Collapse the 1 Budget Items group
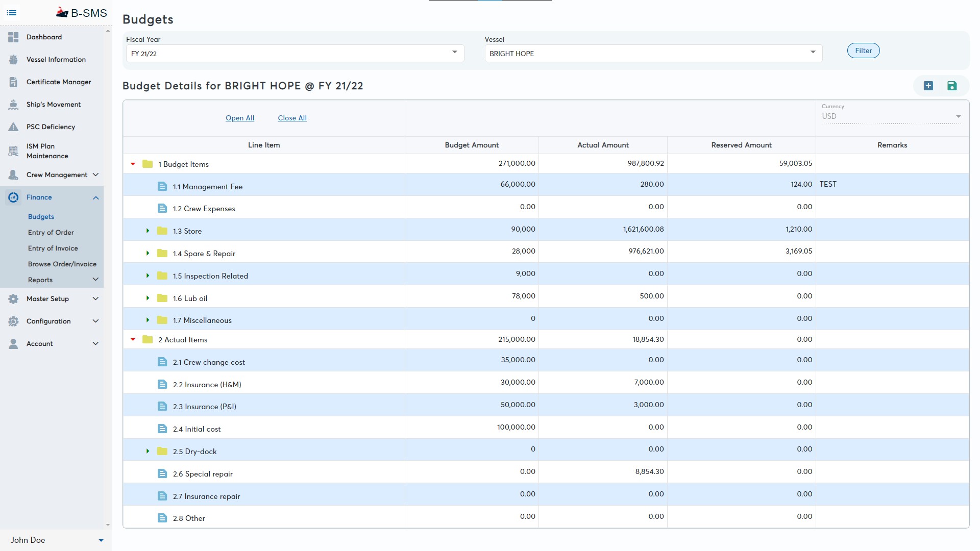The width and height of the screenshot is (980, 551). click(133, 164)
